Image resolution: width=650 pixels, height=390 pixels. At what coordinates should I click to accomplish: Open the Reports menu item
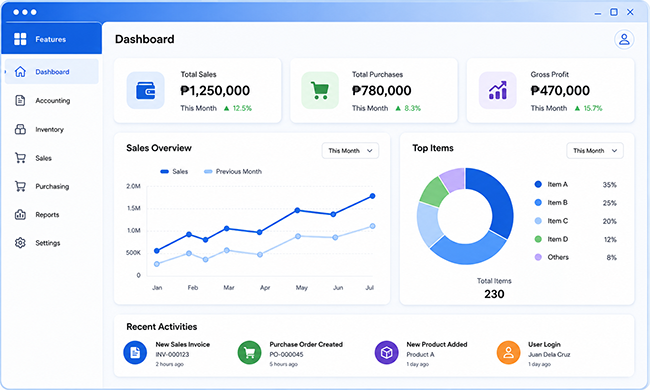52,215
